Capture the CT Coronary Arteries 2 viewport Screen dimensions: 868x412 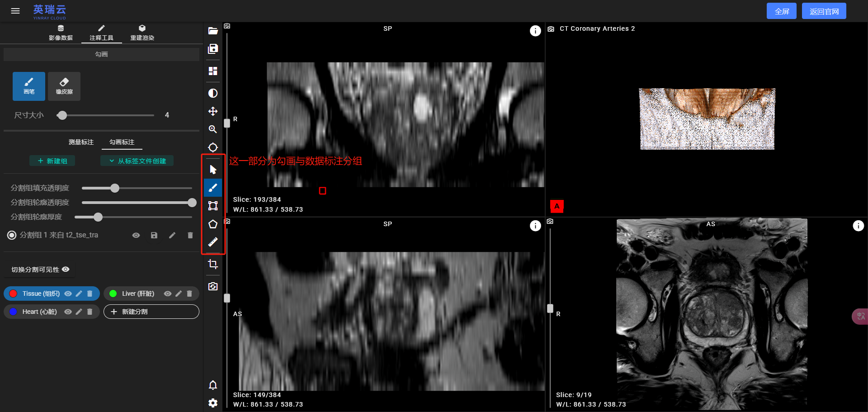pyautogui.click(x=551, y=28)
